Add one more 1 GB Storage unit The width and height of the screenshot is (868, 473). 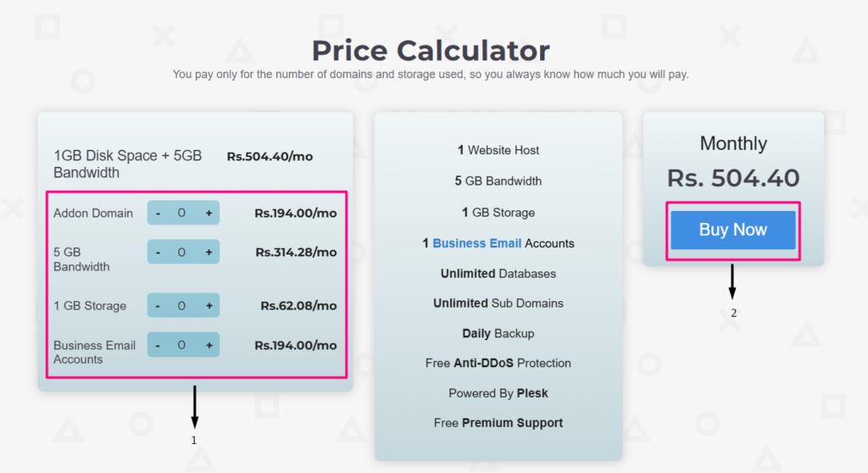point(209,305)
